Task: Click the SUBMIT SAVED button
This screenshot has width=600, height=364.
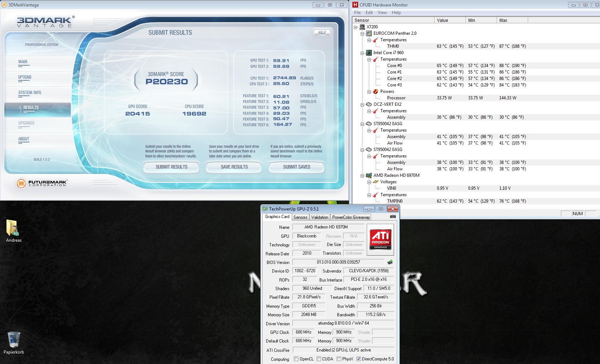Action: click(296, 167)
